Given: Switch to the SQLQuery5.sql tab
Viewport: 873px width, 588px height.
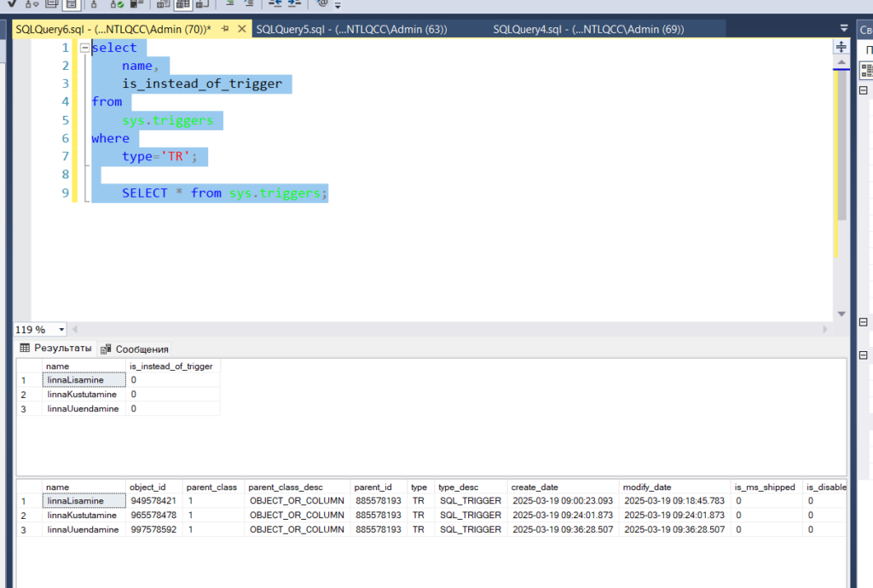Looking at the screenshot, I should pyautogui.click(x=351, y=30).
